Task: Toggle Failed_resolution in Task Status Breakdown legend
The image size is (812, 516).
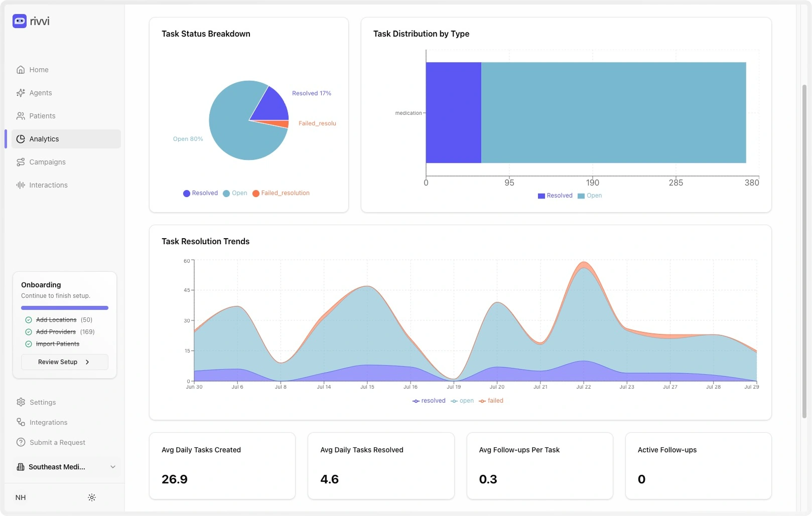Action: [281, 193]
